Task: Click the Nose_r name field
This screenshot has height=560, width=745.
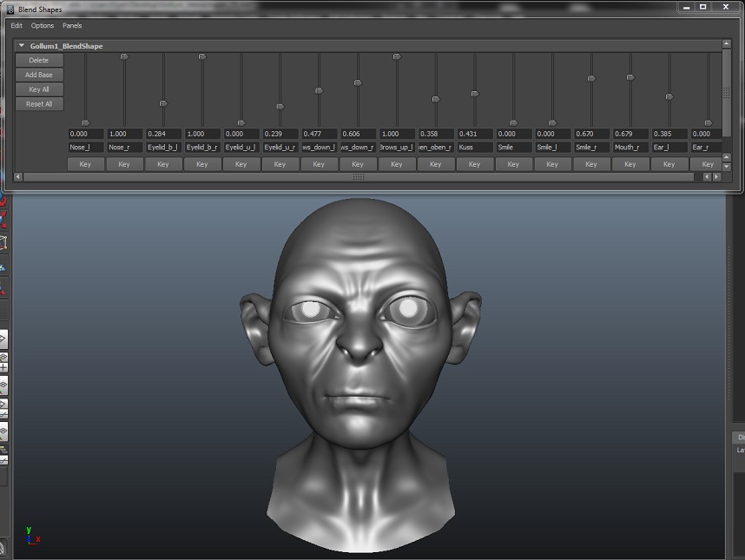Action: [x=125, y=148]
